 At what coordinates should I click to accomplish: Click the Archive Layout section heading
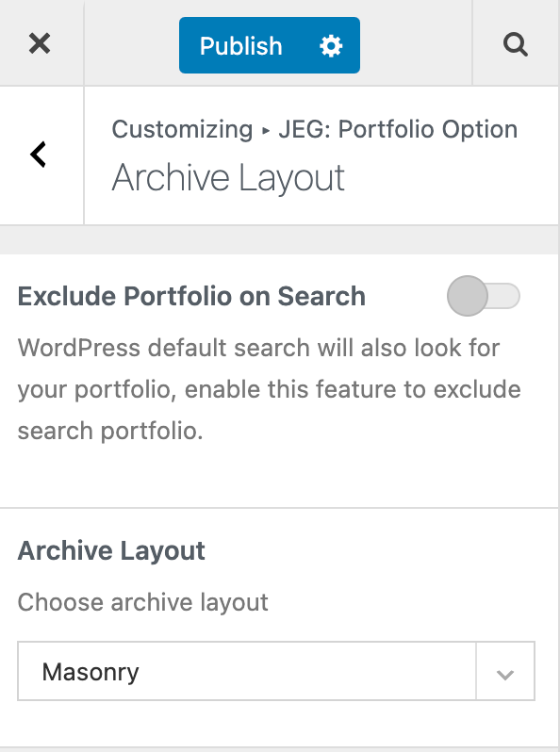[228, 177]
